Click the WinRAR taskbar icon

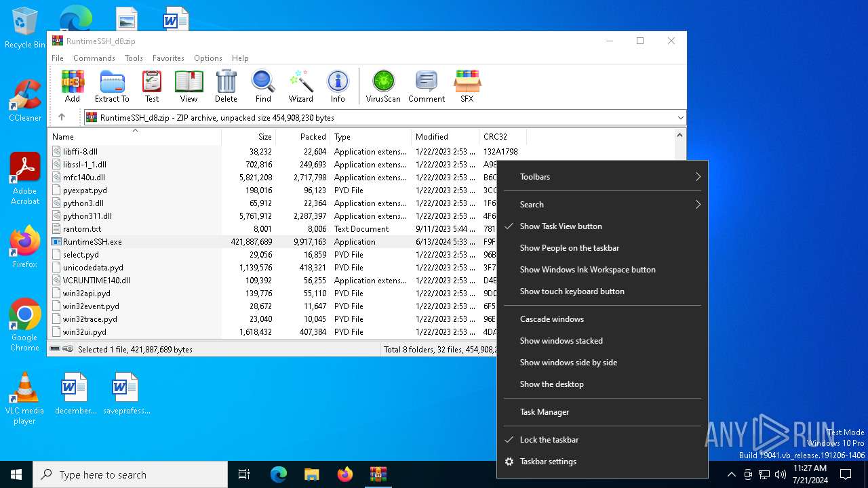[x=378, y=474]
